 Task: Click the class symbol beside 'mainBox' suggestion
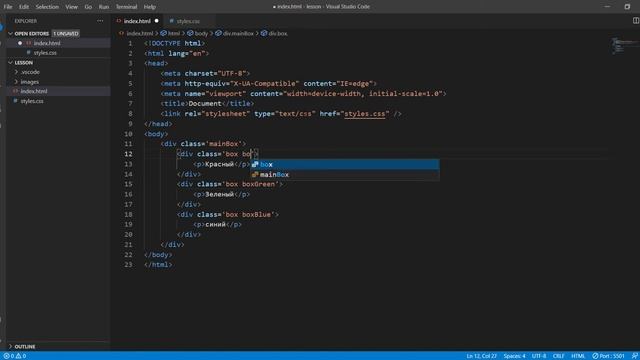click(x=255, y=174)
